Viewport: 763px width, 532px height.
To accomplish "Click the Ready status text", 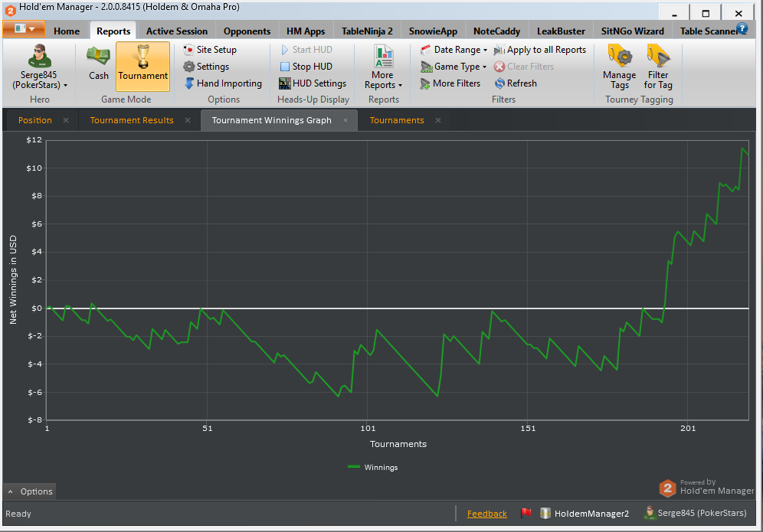I will click(x=18, y=514).
